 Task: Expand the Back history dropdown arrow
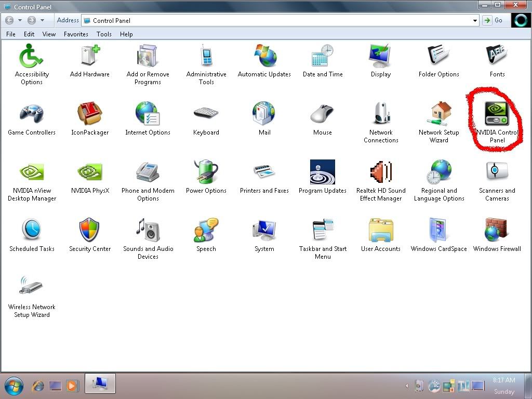pyautogui.click(x=20, y=20)
